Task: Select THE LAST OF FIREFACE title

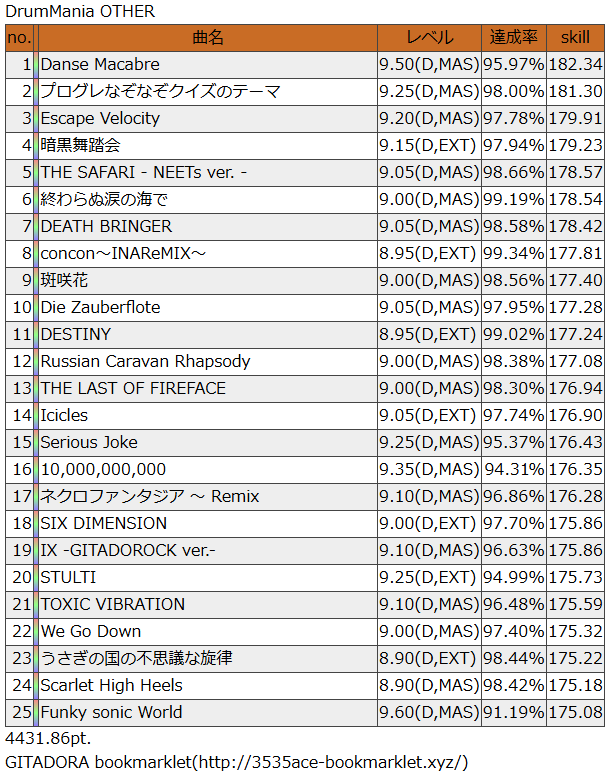Action: click(133, 388)
